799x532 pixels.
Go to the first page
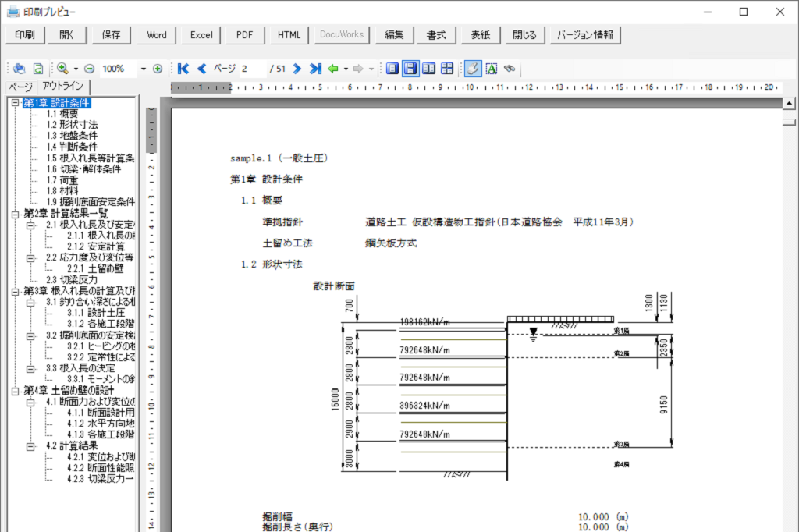[183, 69]
